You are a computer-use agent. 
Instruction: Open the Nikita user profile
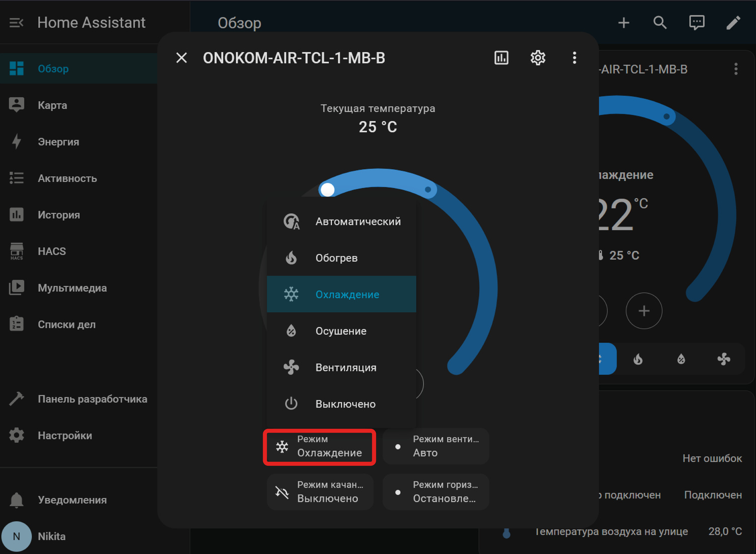click(x=50, y=536)
